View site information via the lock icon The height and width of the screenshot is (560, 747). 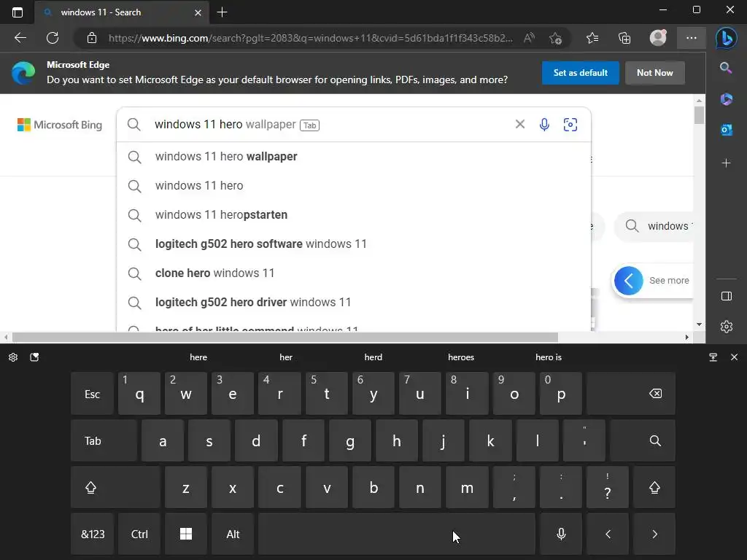tap(92, 38)
